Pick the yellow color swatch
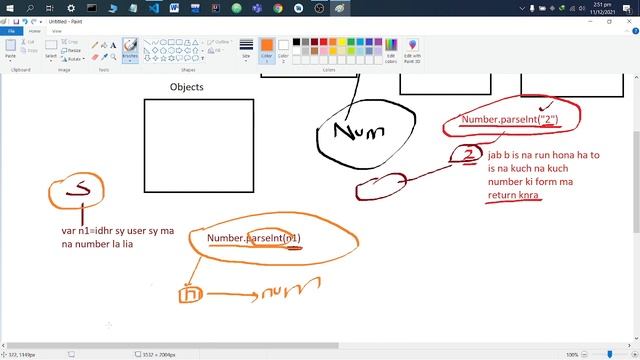 click(342, 42)
